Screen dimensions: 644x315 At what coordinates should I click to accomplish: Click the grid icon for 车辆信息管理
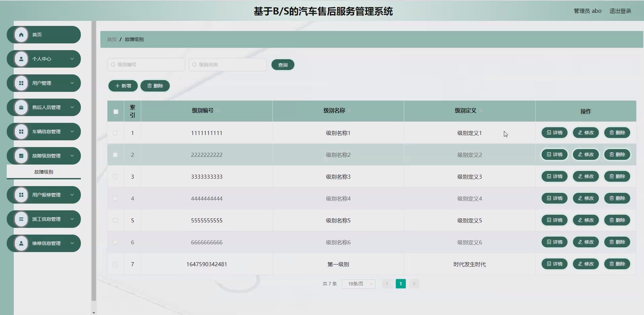[x=21, y=132]
